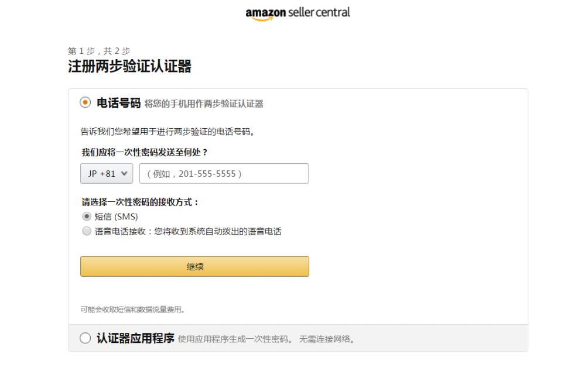The height and width of the screenshot is (378, 588).
Task: Click the 电话号码 heading label
Action: 119,104
